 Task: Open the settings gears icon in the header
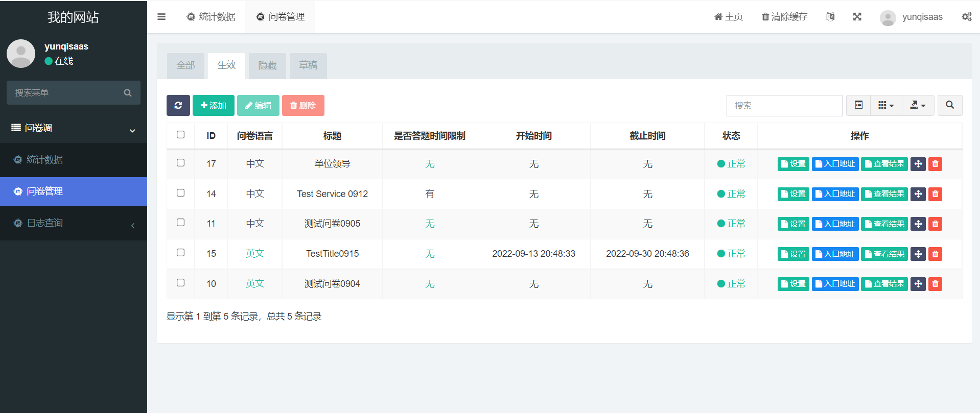pyautogui.click(x=967, y=17)
